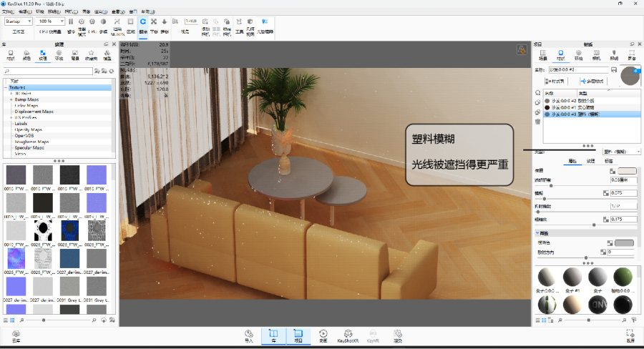The height and width of the screenshot is (349, 644).
Task: Click the Cloud Library icon at bottom left
Action: tap(15, 335)
